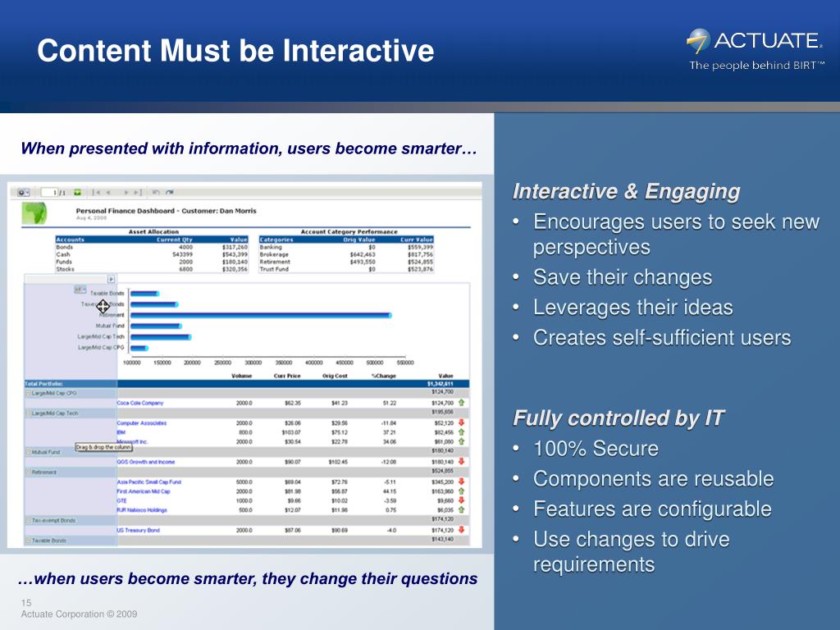Open the chart options dropdown near Taxable Bonds
Image resolution: width=840 pixels, height=630 pixels.
[80, 290]
